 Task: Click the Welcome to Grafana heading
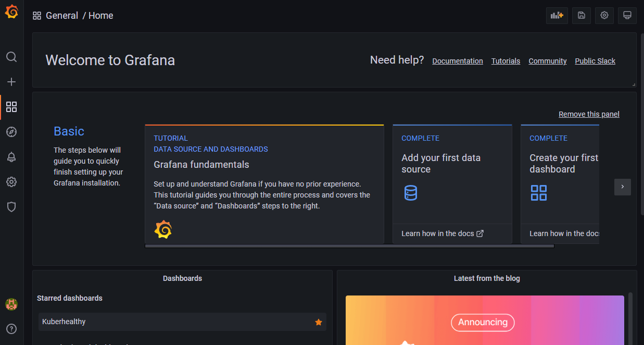pos(110,60)
